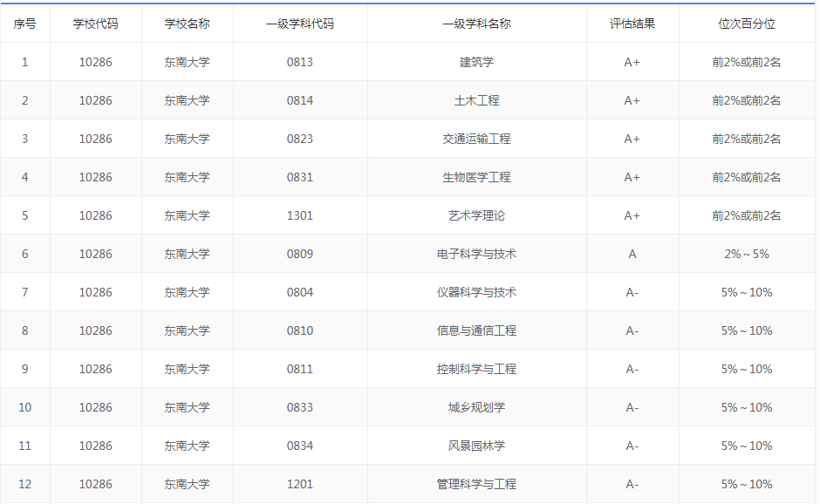820x504 pixels.
Task: Select the 学校名称 column header
Action: [x=187, y=24]
